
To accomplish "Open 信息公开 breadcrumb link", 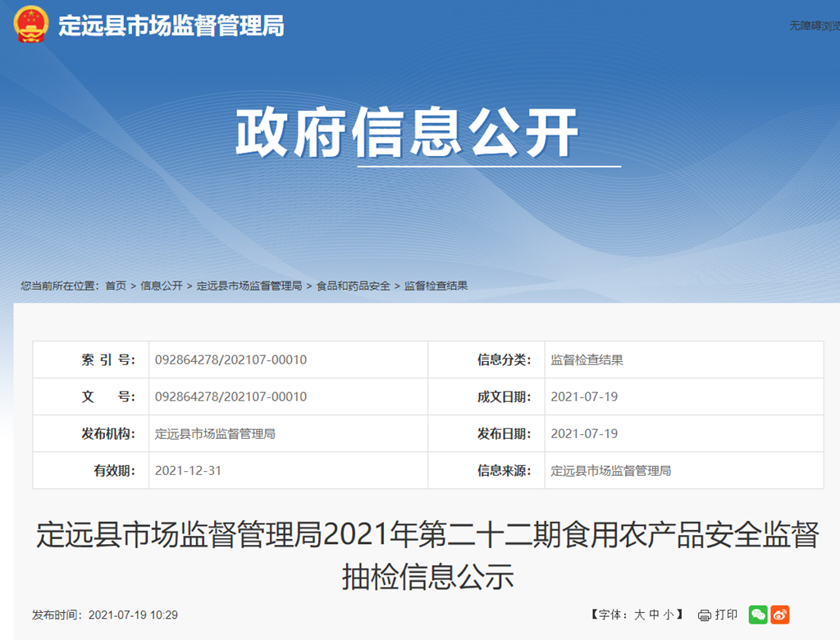I will tap(162, 286).
